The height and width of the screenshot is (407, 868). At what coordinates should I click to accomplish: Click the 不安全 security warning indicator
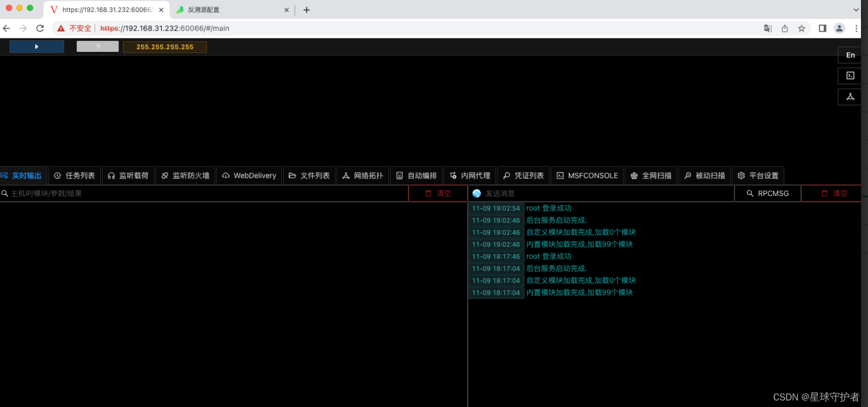point(75,28)
